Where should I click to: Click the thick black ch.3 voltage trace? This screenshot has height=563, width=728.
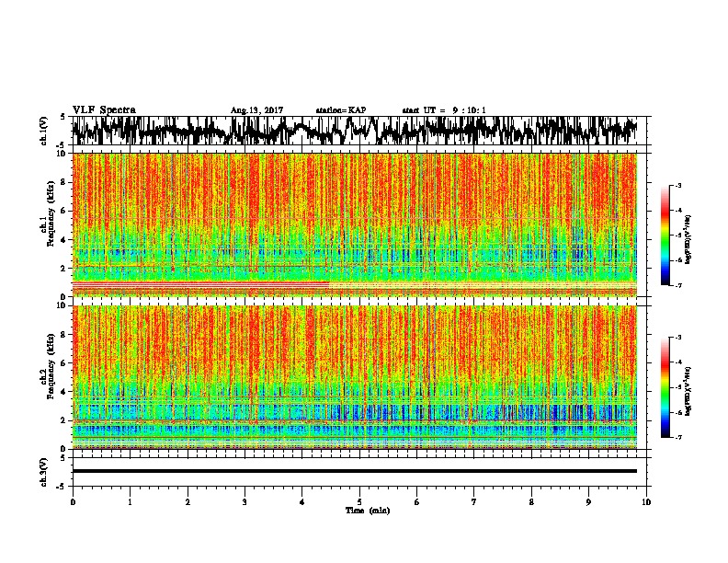pos(355,471)
